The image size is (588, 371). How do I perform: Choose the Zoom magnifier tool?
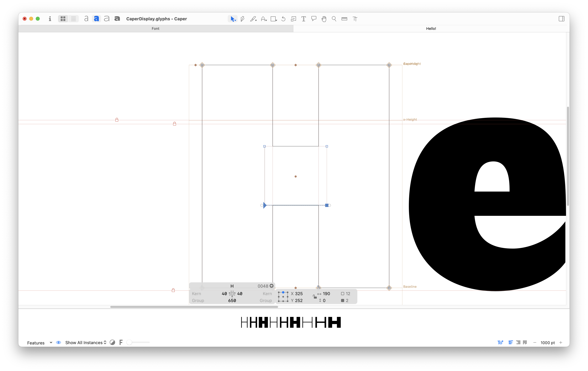click(x=334, y=19)
